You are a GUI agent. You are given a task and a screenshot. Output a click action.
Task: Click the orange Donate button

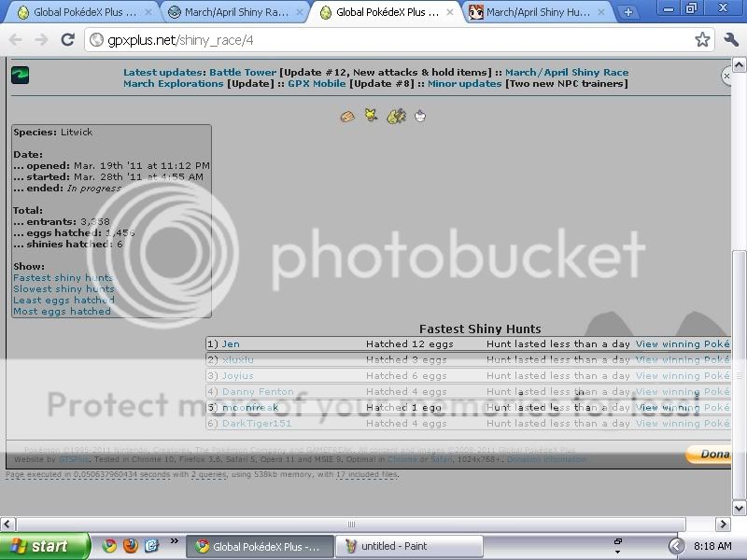(x=711, y=455)
